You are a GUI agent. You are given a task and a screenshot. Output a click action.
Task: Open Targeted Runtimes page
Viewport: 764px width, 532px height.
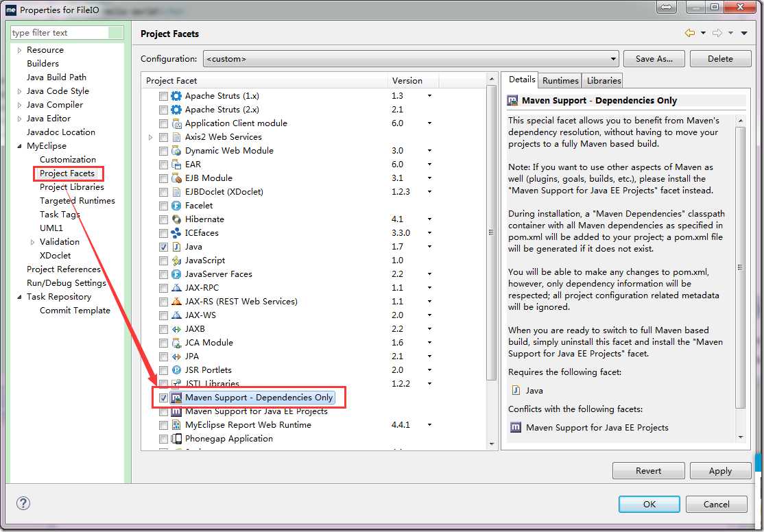pos(77,201)
